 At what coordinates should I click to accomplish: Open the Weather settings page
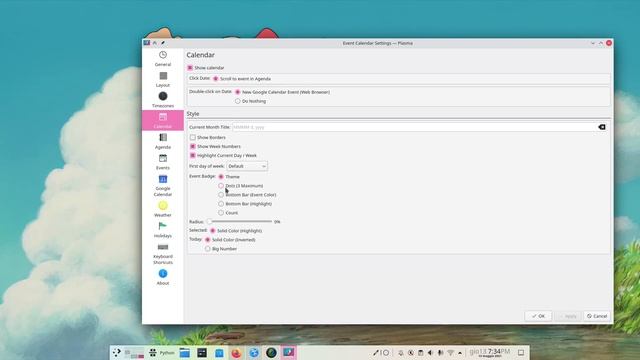pos(163,209)
